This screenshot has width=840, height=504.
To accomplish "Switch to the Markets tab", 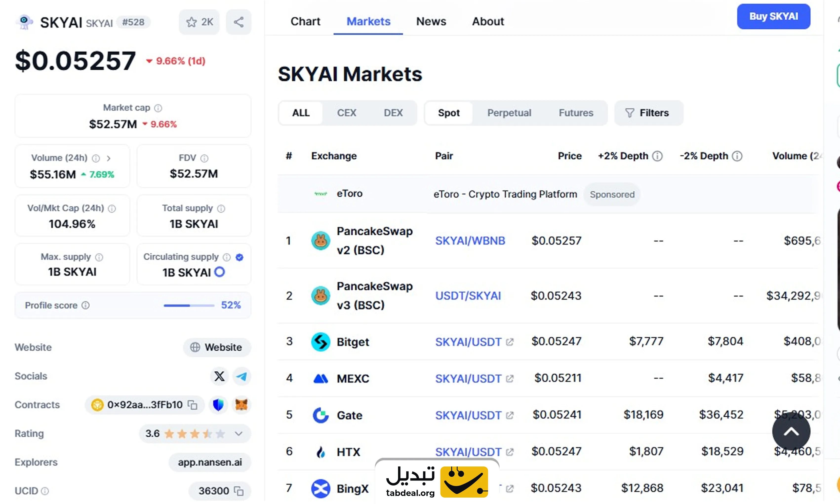I will pos(368,21).
